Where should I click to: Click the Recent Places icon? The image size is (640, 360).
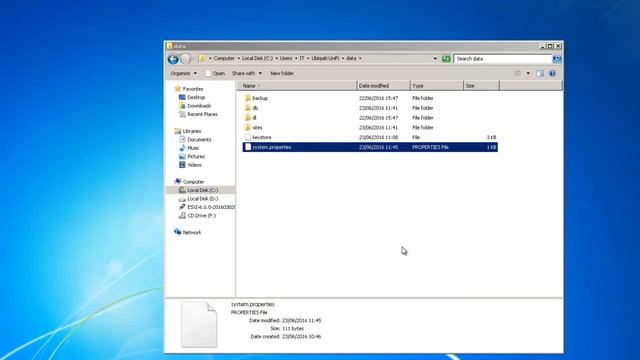182,114
